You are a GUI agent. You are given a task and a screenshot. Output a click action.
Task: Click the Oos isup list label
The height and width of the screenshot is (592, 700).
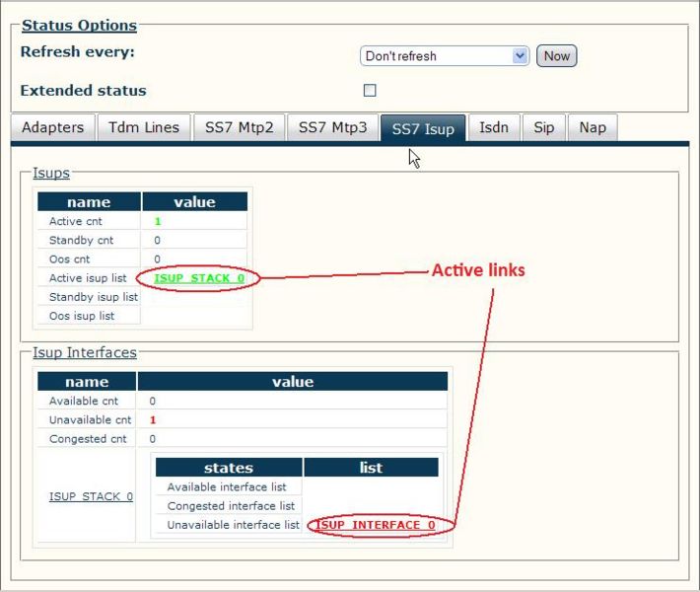pyautogui.click(x=82, y=316)
